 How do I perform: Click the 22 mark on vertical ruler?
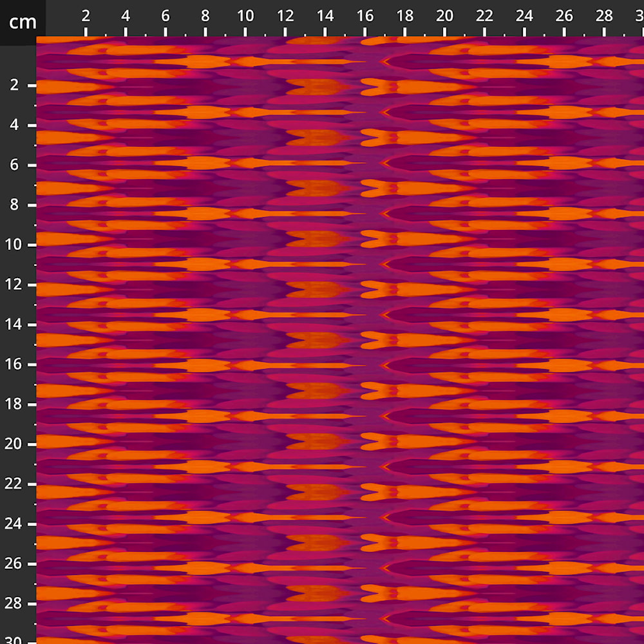14,484
